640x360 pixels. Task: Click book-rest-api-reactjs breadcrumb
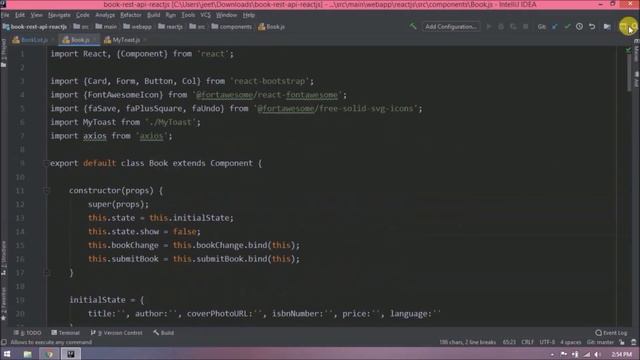pyautogui.click(x=35, y=27)
